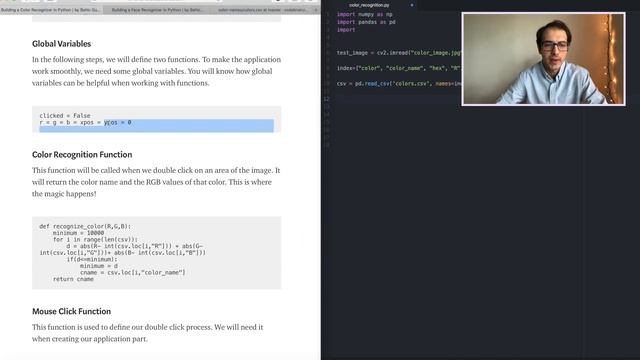Select the color_recognition.py editor tab

click(369, 5)
